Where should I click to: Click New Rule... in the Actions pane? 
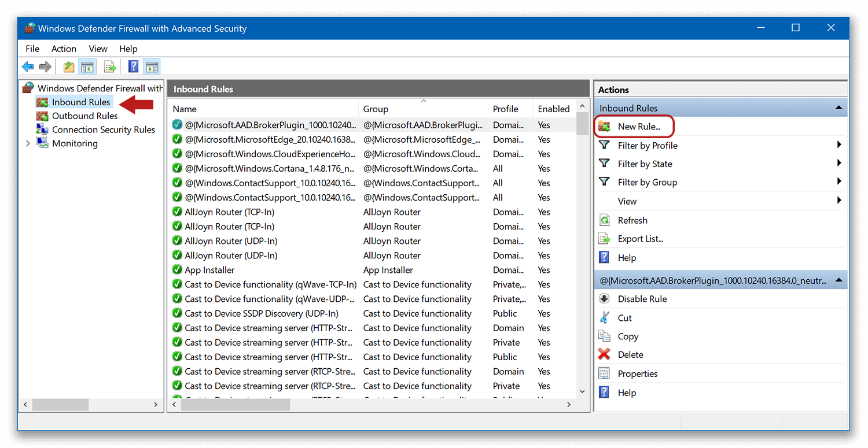pyautogui.click(x=639, y=127)
